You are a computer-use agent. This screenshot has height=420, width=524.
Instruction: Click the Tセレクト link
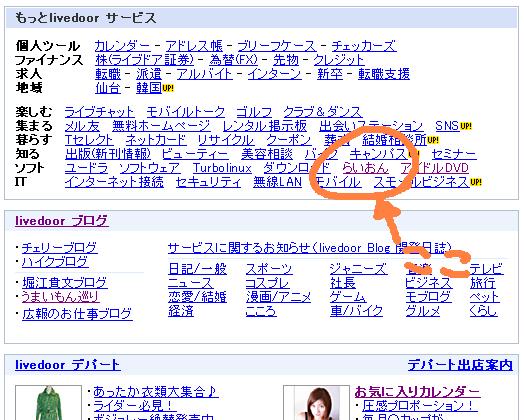click(x=89, y=140)
